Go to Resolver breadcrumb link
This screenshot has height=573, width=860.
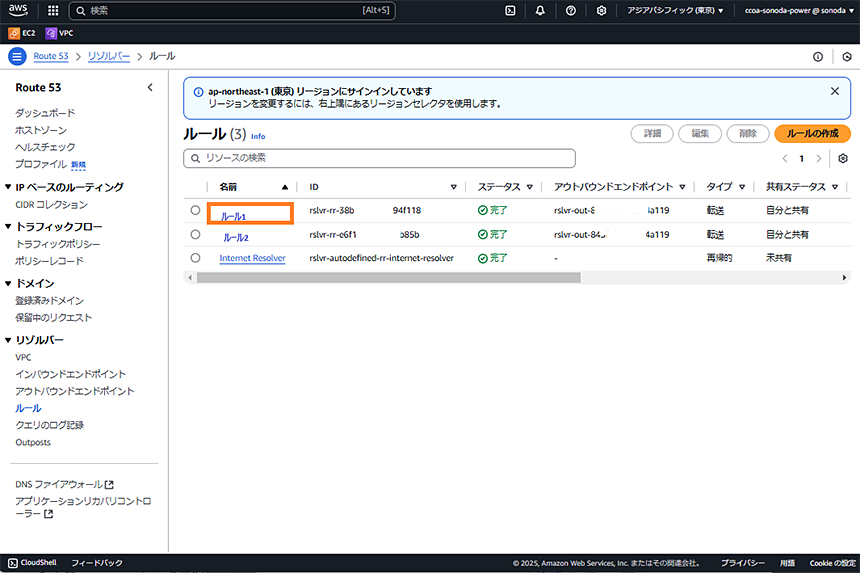coord(109,56)
